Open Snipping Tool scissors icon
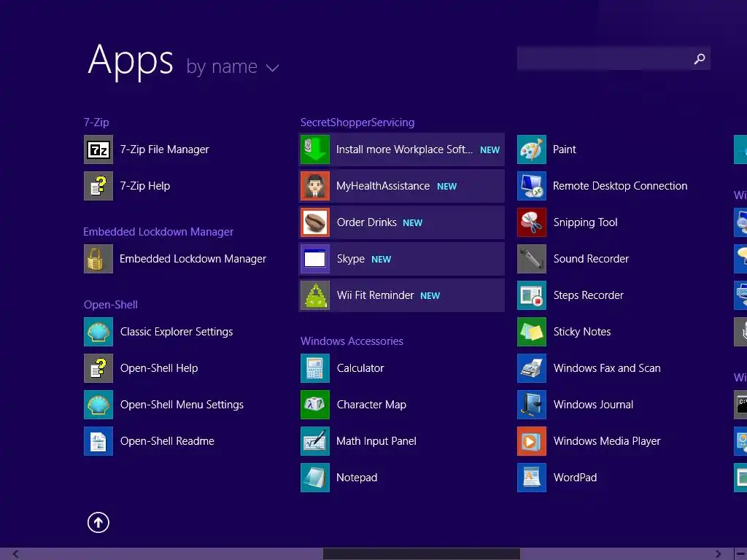 [532, 222]
